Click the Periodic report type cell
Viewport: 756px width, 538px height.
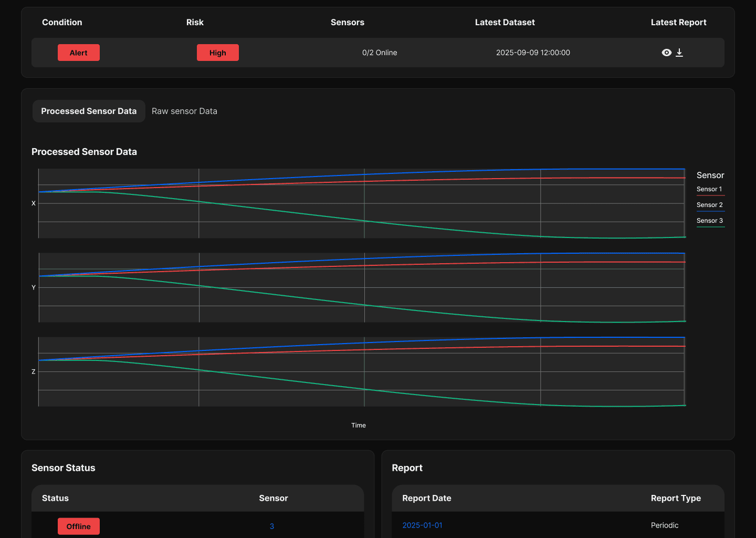click(665, 525)
